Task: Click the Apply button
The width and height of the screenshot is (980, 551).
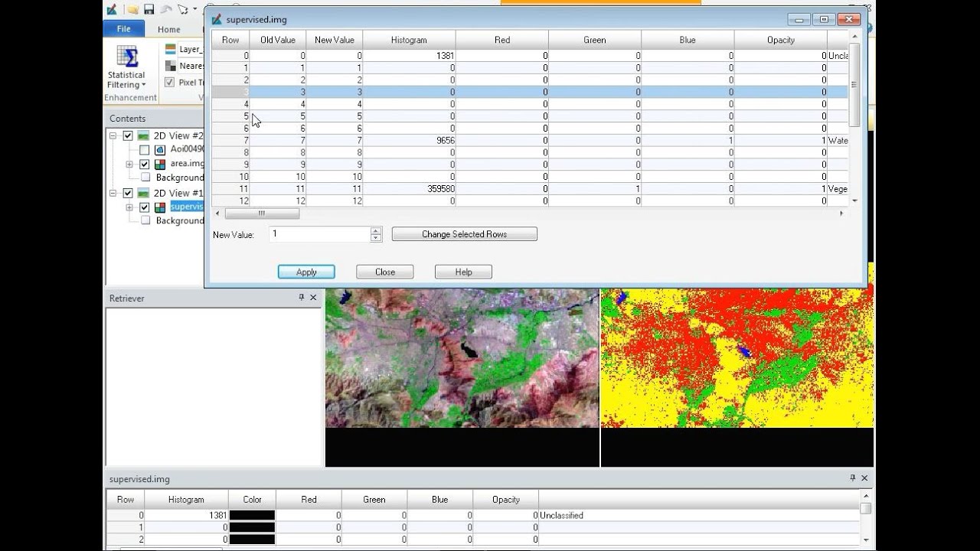Action: [306, 272]
